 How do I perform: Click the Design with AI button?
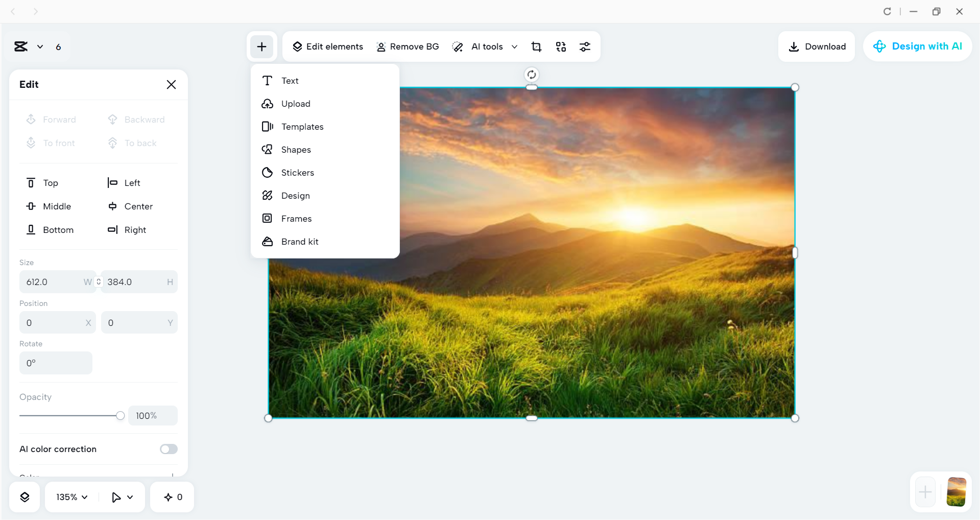pos(918,46)
